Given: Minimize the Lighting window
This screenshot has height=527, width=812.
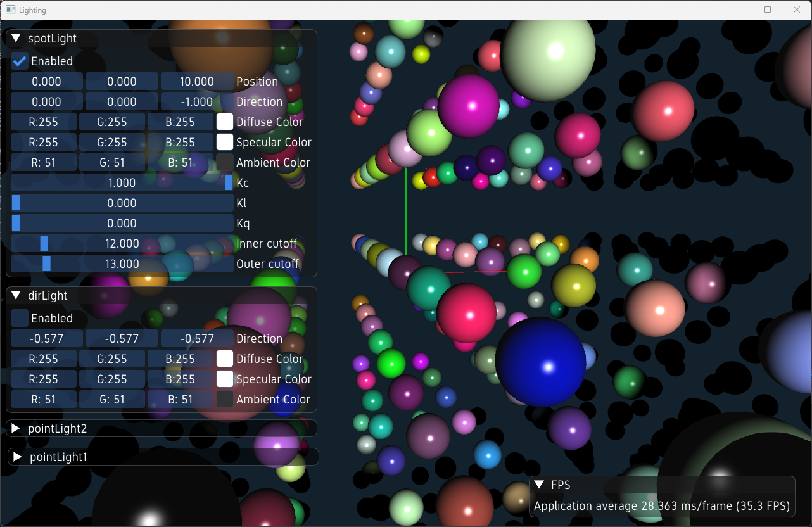Looking at the screenshot, I should coord(739,10).
